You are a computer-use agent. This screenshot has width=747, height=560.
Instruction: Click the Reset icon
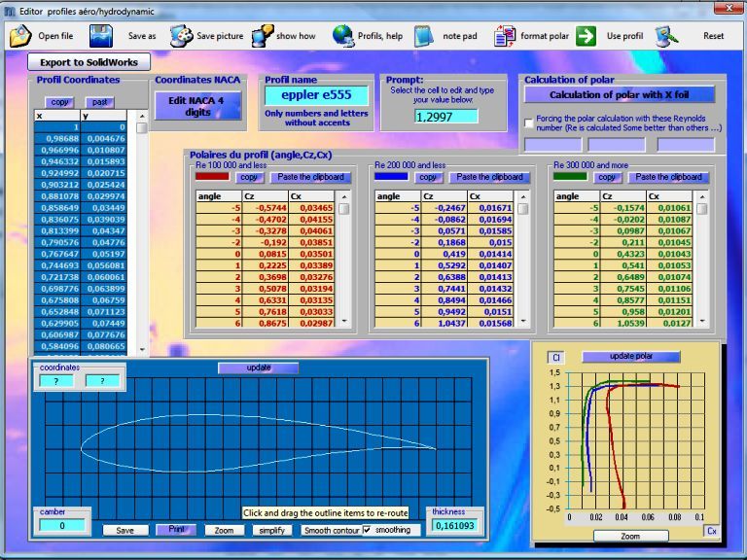click(x=666, y=36)
